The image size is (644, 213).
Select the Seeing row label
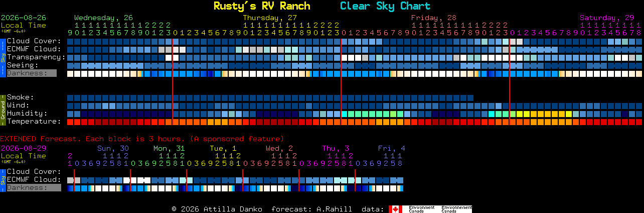pos(23,65)
